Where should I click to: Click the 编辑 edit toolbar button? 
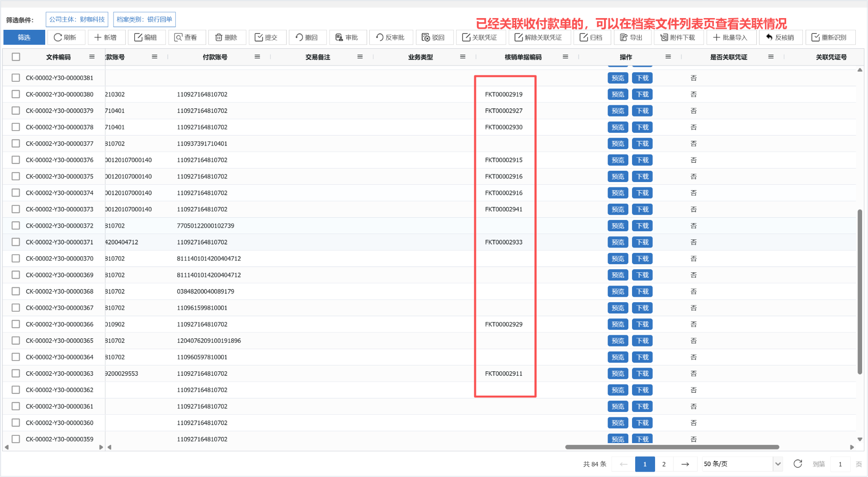[x=146, y=37]
